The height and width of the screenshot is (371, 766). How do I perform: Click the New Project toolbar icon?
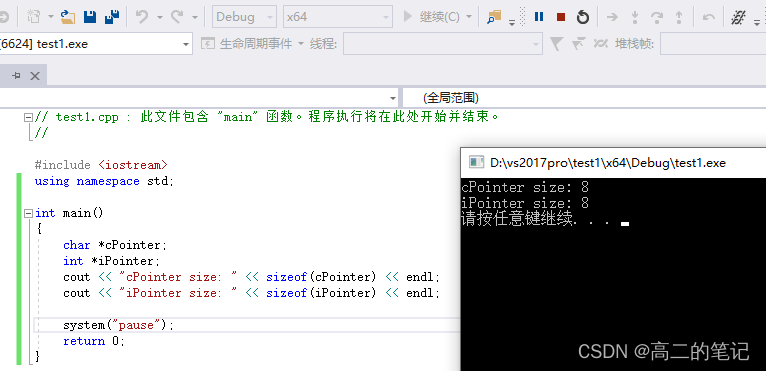point(34,17)
